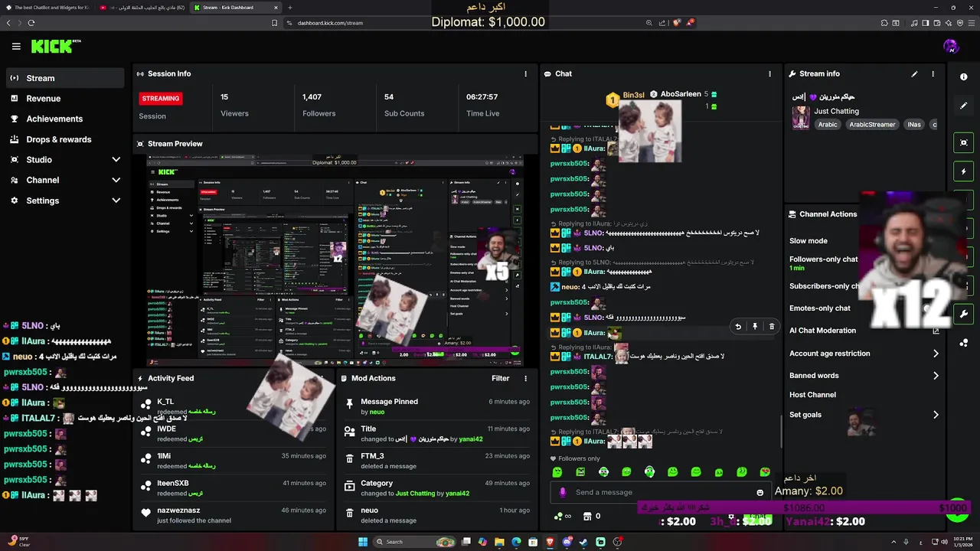Click Host Channel action
This screenshot has height=551, width=980.
click(812, 395)
